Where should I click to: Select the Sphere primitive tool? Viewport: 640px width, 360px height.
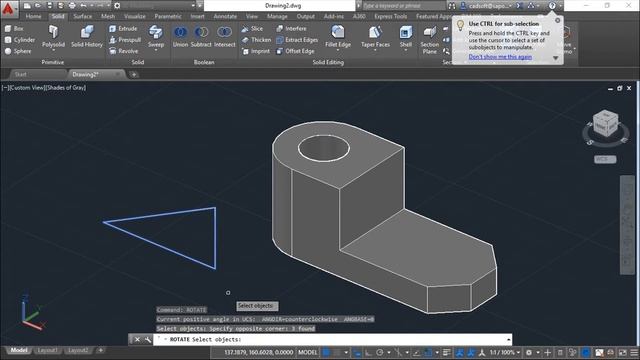point(18,51)
